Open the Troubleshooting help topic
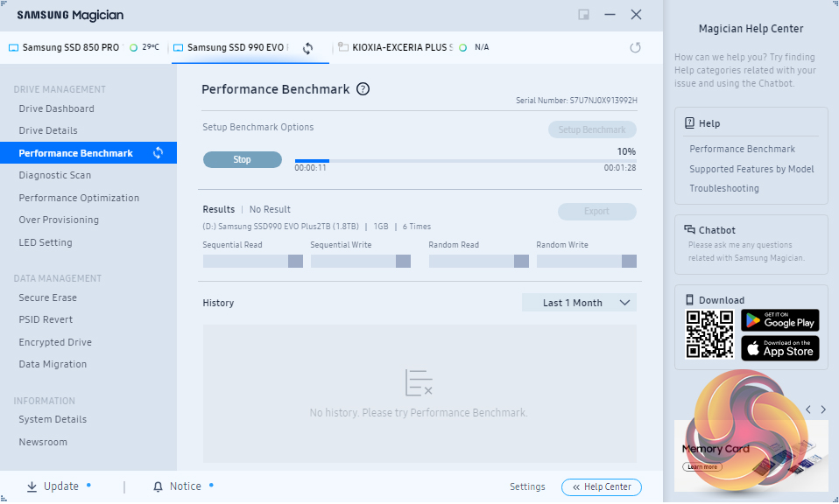Image resolution: width=839 pixels, height=504 pixels. point(723,188)
